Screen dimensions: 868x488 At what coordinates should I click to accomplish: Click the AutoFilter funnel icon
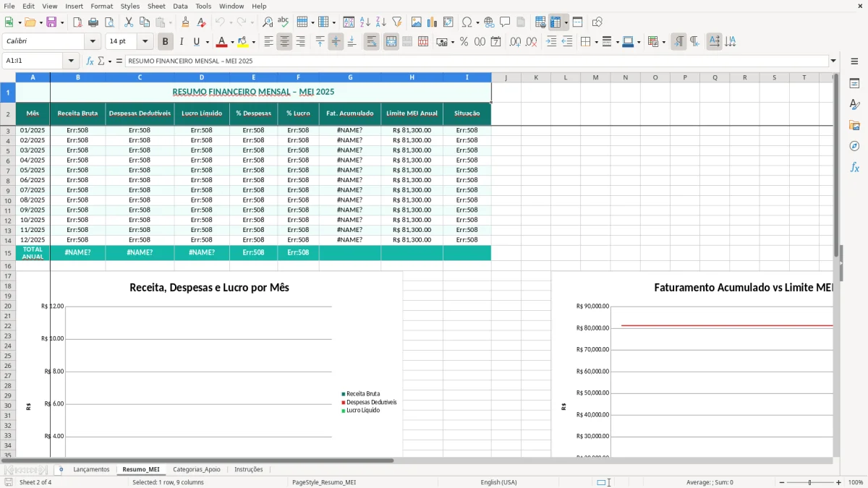click(396, 22)
